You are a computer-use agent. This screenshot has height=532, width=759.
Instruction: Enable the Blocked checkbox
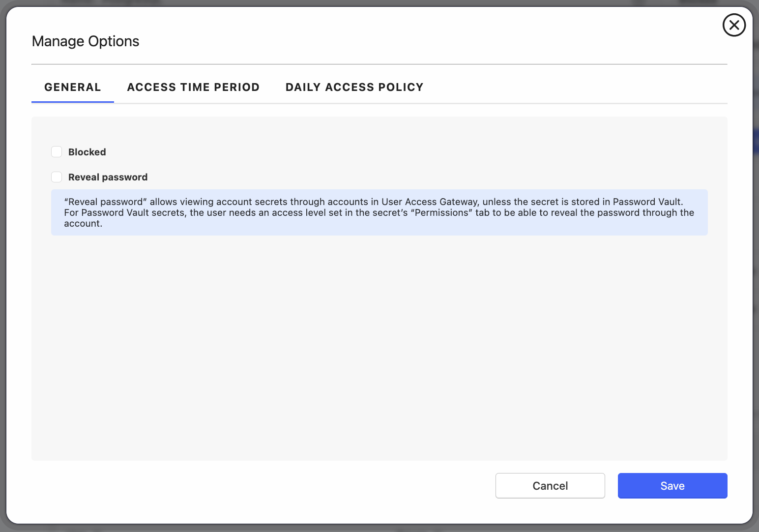click(57, 152)
